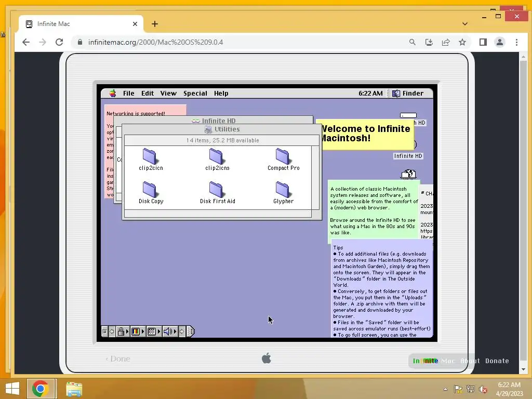Click the Utilities window title bar
The height and width of the screenshot is (399, 532).
tap(222, 129)
